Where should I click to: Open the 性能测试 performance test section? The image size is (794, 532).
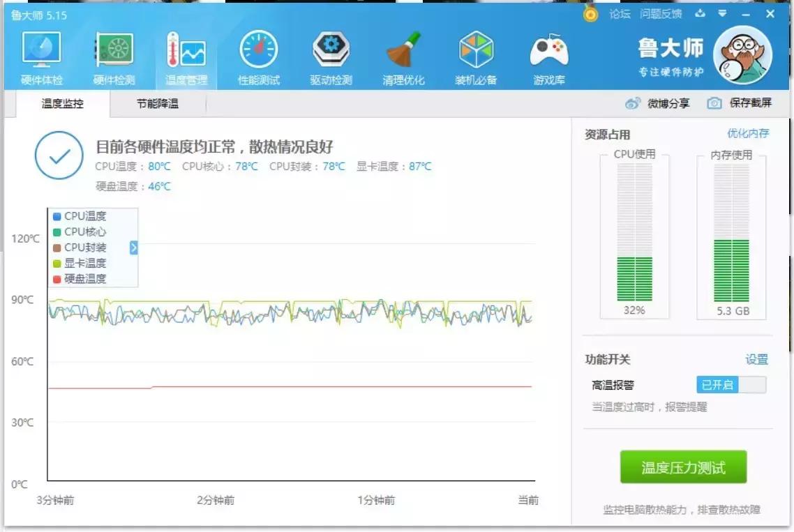pos(260,52)
